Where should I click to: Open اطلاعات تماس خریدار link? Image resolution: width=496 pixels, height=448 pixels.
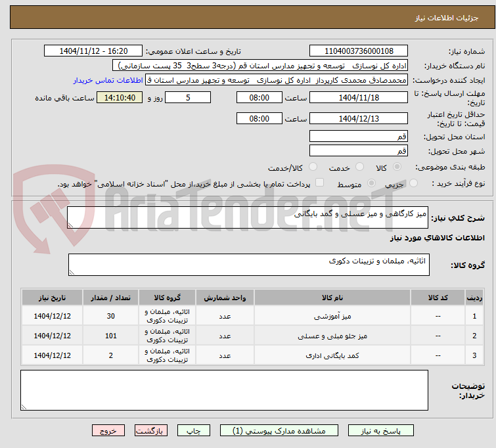(108, 80)
